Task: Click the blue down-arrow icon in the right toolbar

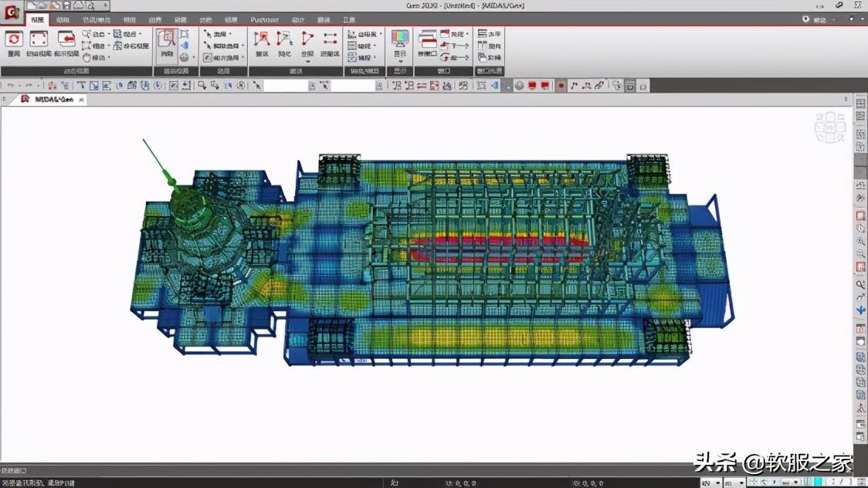Action: [x=860, y=310]
